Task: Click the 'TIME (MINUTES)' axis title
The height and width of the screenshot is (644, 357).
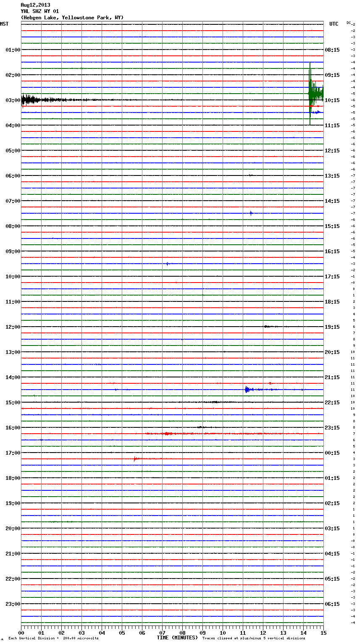Action: 177,638
